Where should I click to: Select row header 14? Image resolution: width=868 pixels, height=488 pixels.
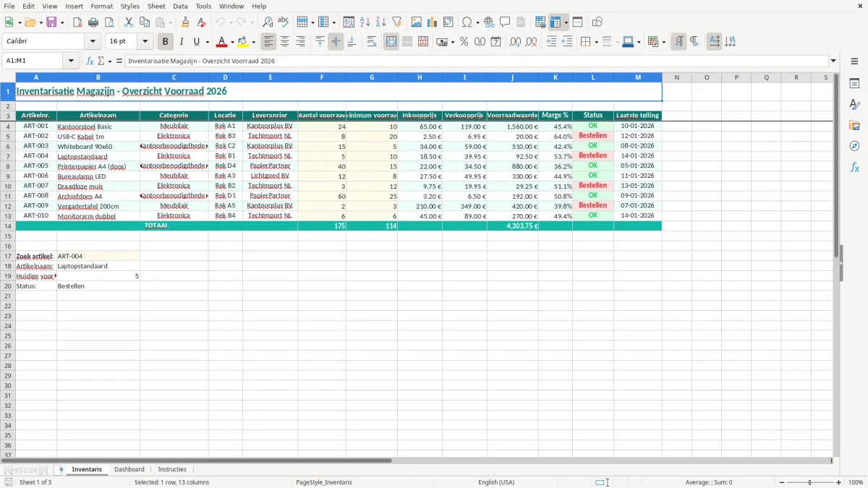(x=7, y=226)
